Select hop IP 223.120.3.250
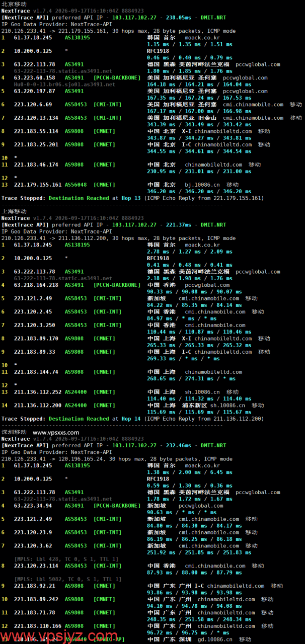This screenshot has width=305, height=644. tap(35, 325)
